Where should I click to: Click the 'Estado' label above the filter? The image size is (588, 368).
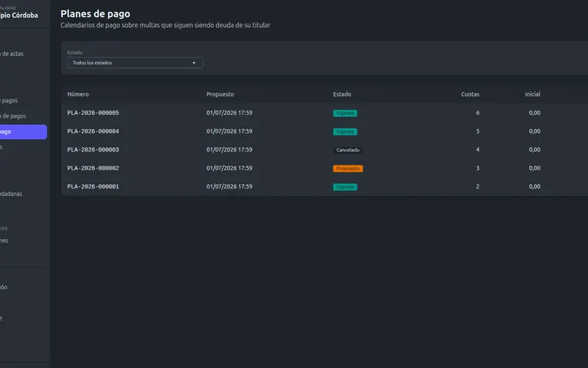tap(75, 52)
